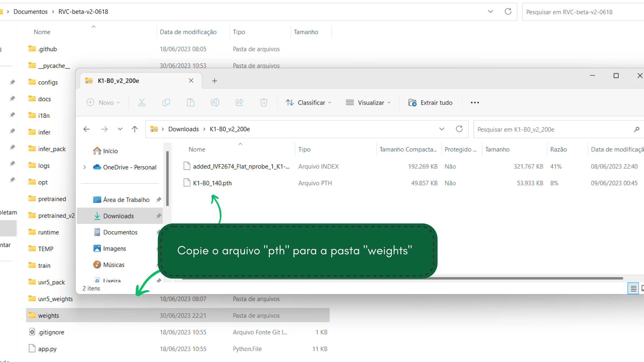Screen dimensions: 644x362
Task: Refresh the K1-B0_v2_200e folder view
Action: (x=459, y=129)
